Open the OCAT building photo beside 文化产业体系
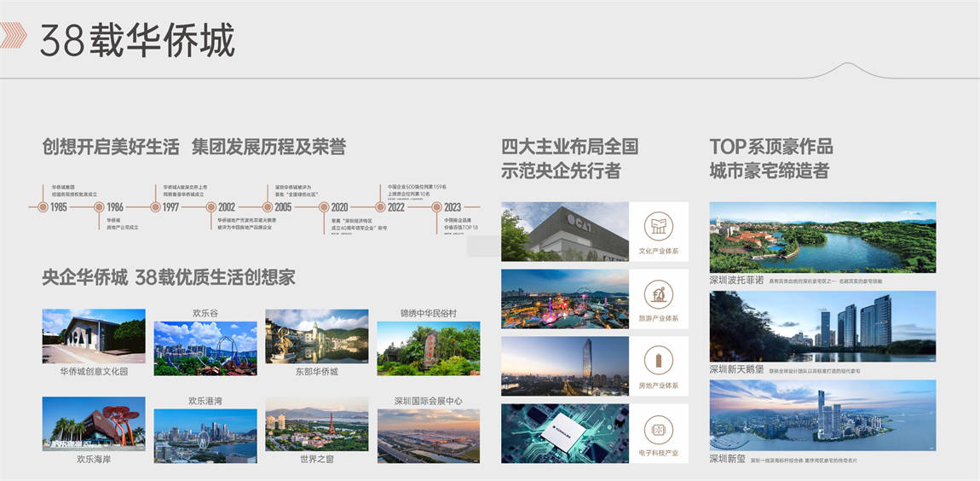980x481 pixels. [x=565, y=231]
